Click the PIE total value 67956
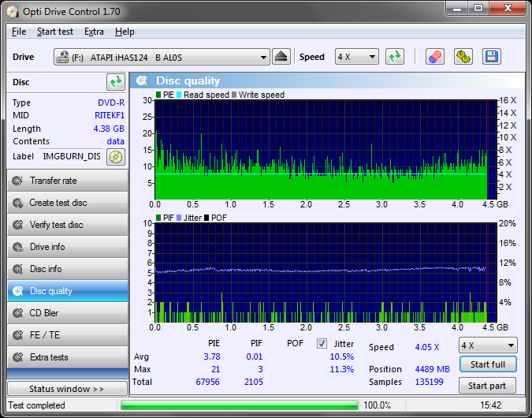 (x=207, y=382)
